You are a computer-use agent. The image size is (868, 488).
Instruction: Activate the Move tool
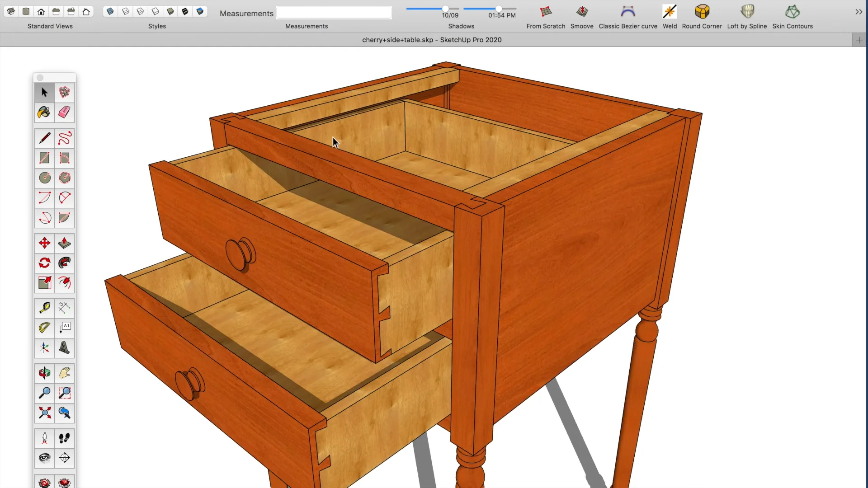click(x=44, y=243)
